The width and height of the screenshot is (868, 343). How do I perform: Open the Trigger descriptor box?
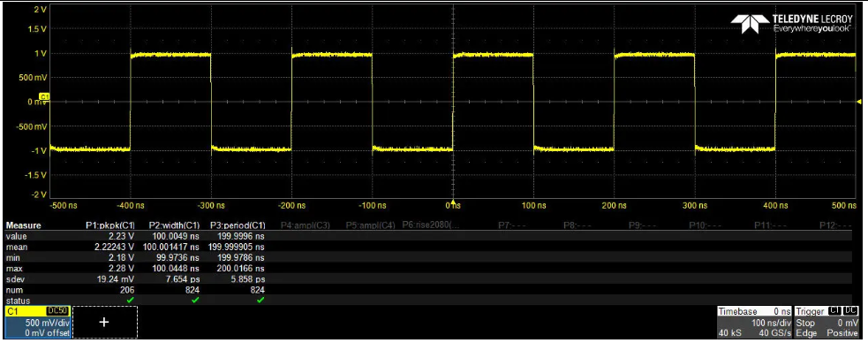pyautogui.click(x=827, y=322)
